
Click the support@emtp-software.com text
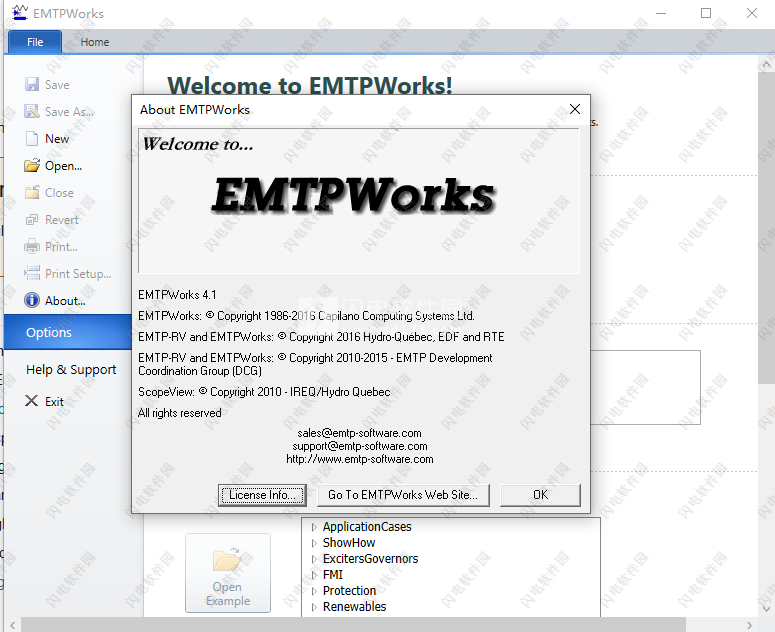click(360, 446)
